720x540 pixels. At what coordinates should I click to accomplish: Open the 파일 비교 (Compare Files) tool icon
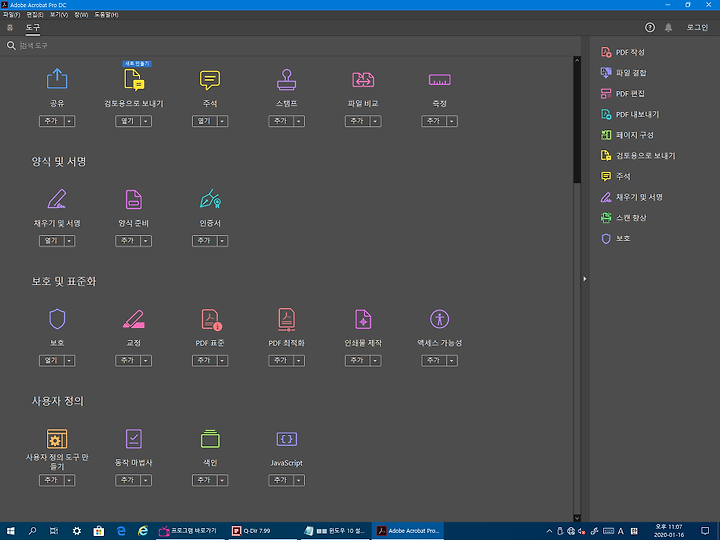363,79
